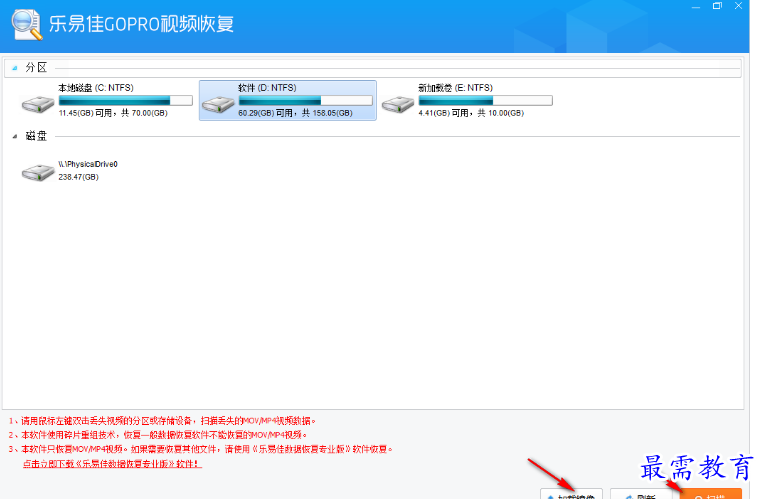Click the 本地磁盘 (C: NTFS) label
The height and width of the screenshot is (499, 762).
[x=96, y=88]
